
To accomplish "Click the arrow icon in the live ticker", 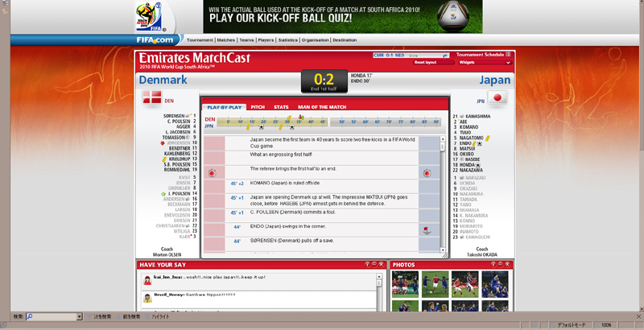I will coord(445,55).
